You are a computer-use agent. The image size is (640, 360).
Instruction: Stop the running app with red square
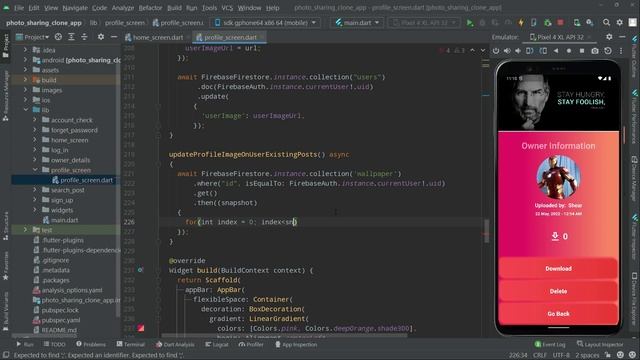tap(560, 23)
